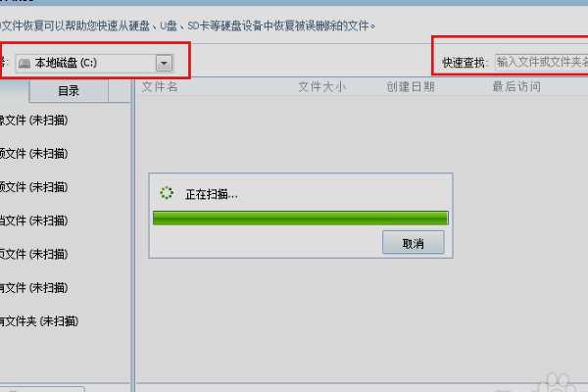Viewport: 588px width, 392px height.
Task: Click the 快速查找 search input field
Action: (x=542, y=62)
